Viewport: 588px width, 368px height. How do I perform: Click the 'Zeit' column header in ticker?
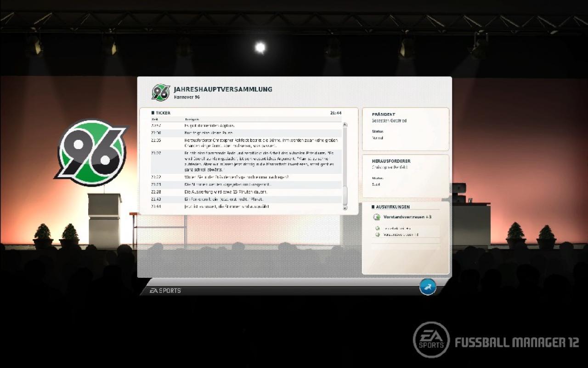click(x=155, y=119)
